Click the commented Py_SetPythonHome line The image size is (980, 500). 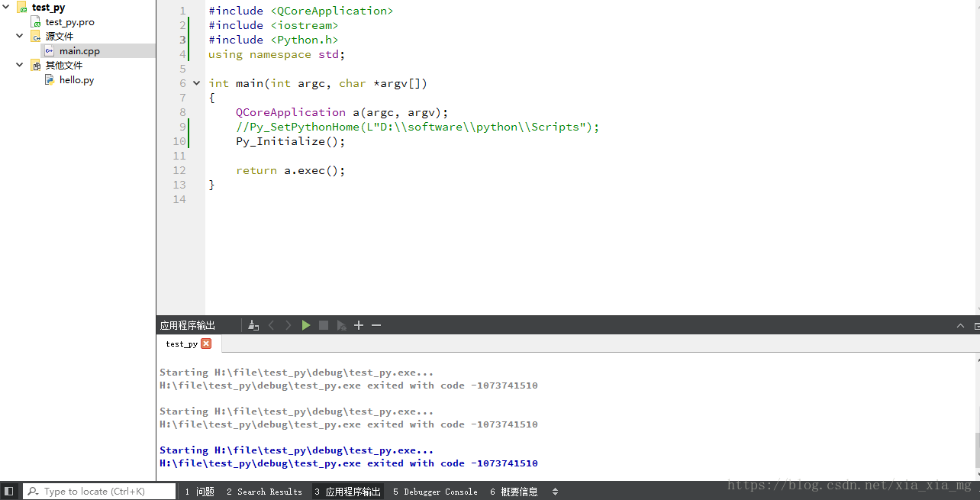(x=417, y=127)
